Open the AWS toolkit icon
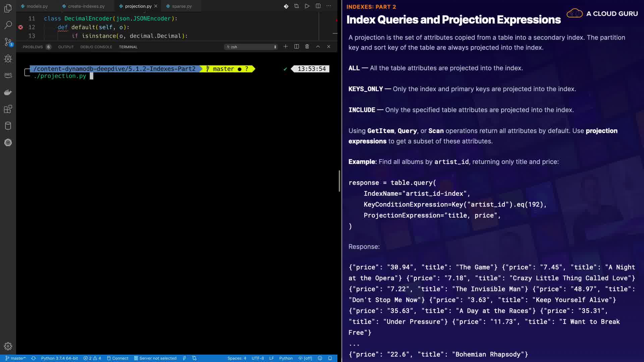 (8, 75)
